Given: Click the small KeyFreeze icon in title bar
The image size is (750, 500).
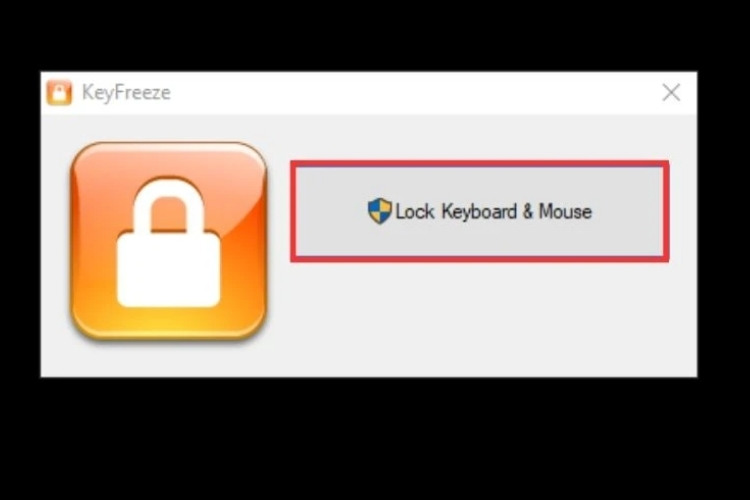Looking at the screenshot, I should click(59, 92).
